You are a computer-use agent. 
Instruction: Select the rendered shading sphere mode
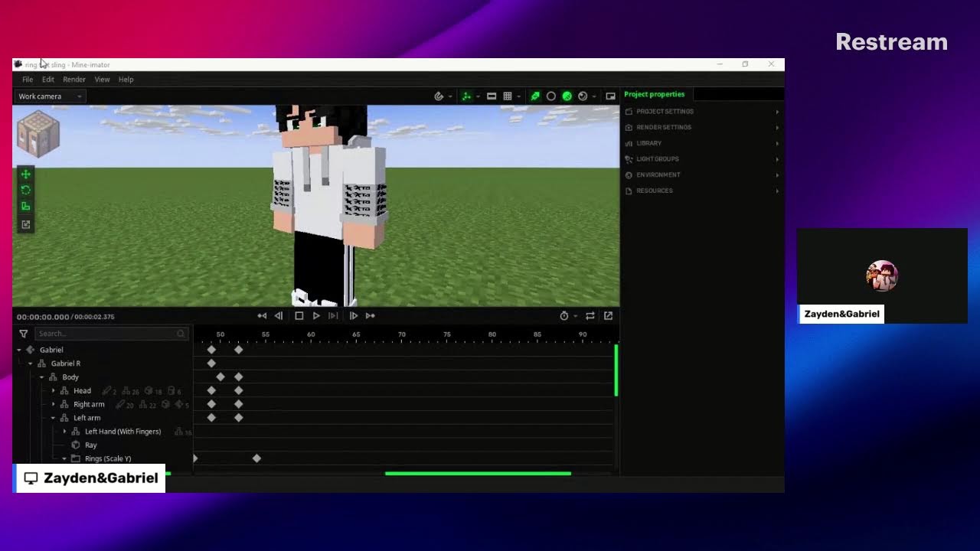pos(583,96)
